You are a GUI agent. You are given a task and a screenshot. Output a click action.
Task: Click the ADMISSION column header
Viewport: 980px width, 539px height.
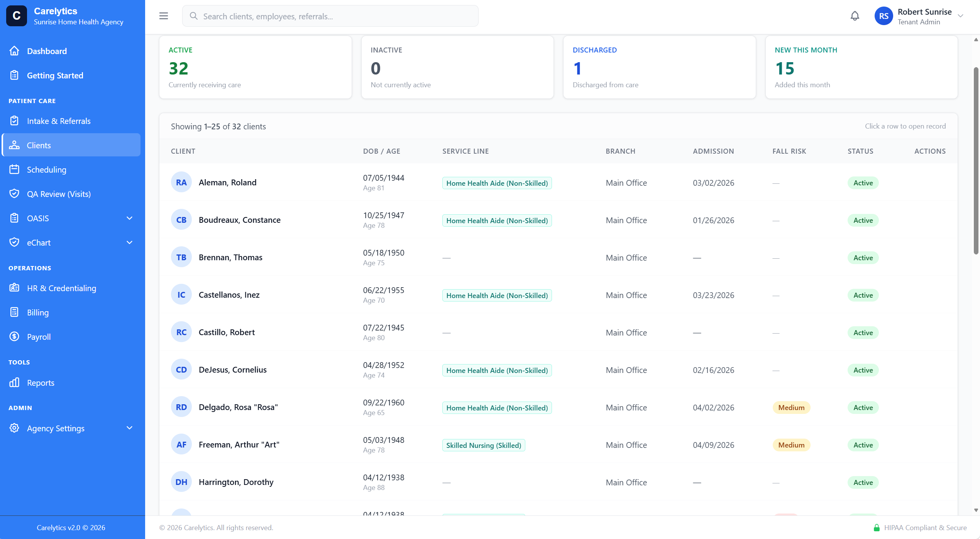[713, 151]
